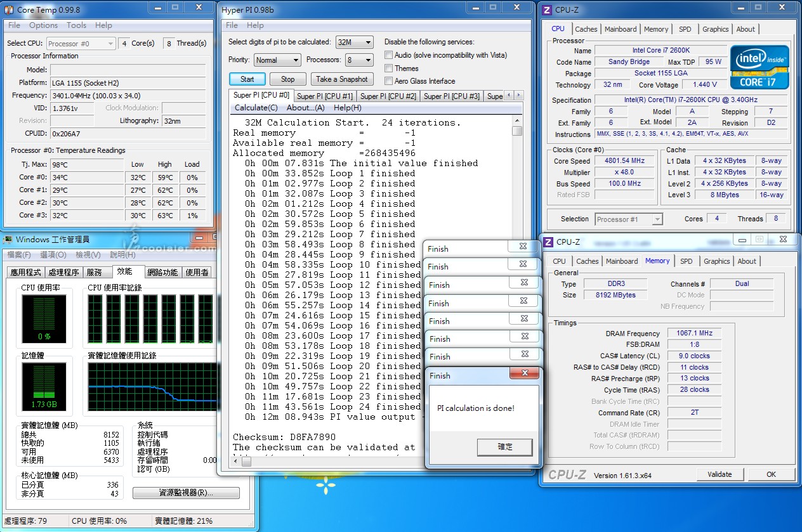The width and height of the screenshot is (802, 532).
Task: Open Task Manager 檢視(V) menu
Action: 88,255
